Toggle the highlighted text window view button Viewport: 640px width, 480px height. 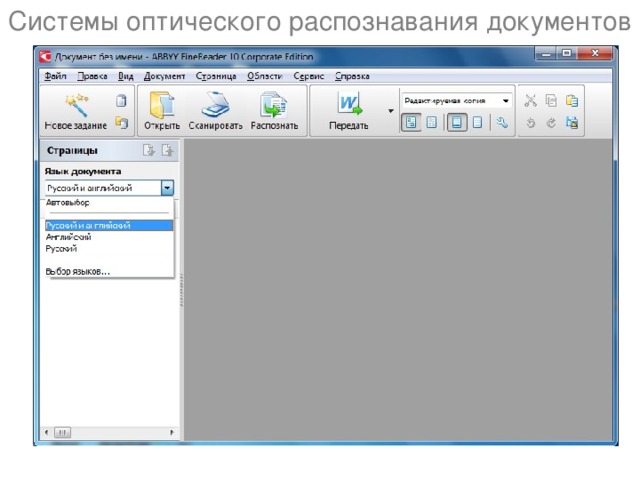(457, 122)
